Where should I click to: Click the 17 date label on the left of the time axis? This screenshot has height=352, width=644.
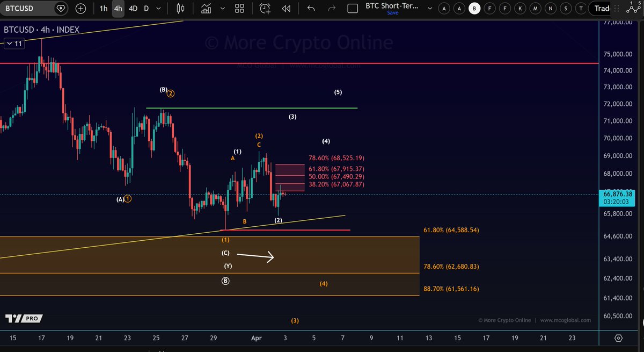(41, 338)
